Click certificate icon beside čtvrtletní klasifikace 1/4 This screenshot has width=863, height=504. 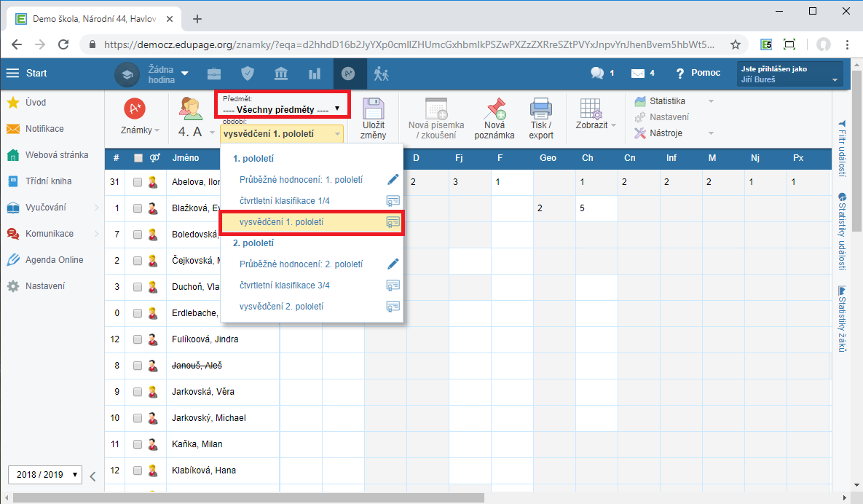click(393, 201)
